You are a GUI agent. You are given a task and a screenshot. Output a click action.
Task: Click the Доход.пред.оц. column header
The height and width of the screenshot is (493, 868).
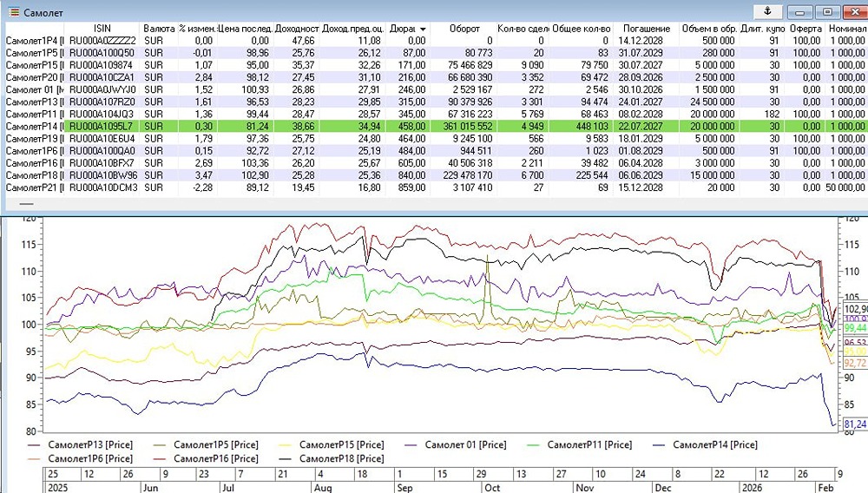[352, 29]
